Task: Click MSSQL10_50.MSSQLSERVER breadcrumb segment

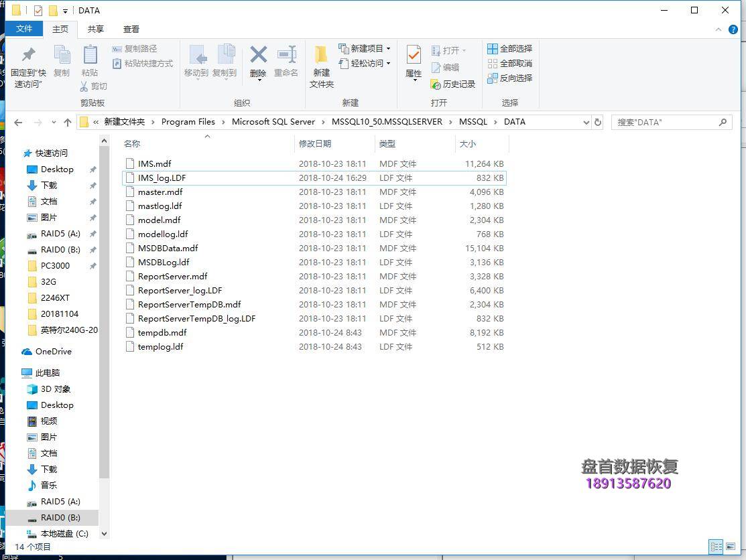Action: pyautogui.click(x=387, y=122)
